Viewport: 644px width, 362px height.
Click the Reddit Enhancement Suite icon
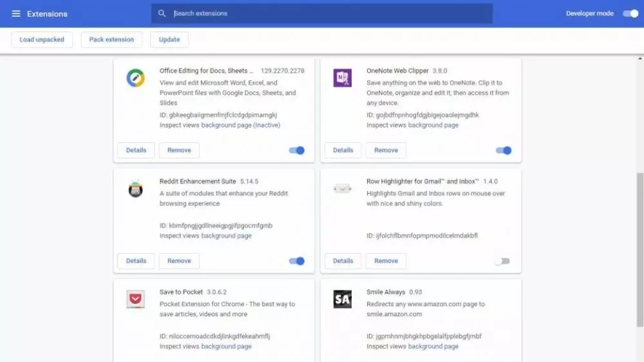tap(135, 189)
